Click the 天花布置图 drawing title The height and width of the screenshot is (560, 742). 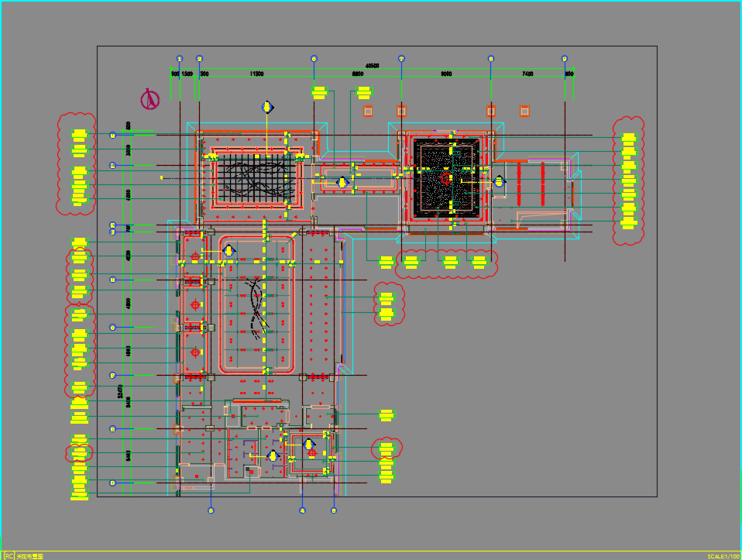(29, 557)
